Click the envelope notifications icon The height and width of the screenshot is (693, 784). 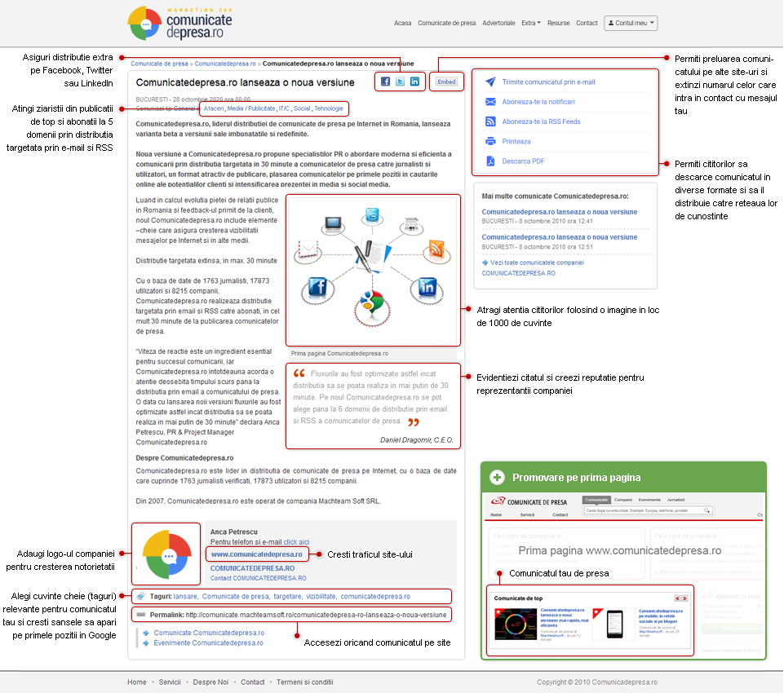(x=490, y=102)
